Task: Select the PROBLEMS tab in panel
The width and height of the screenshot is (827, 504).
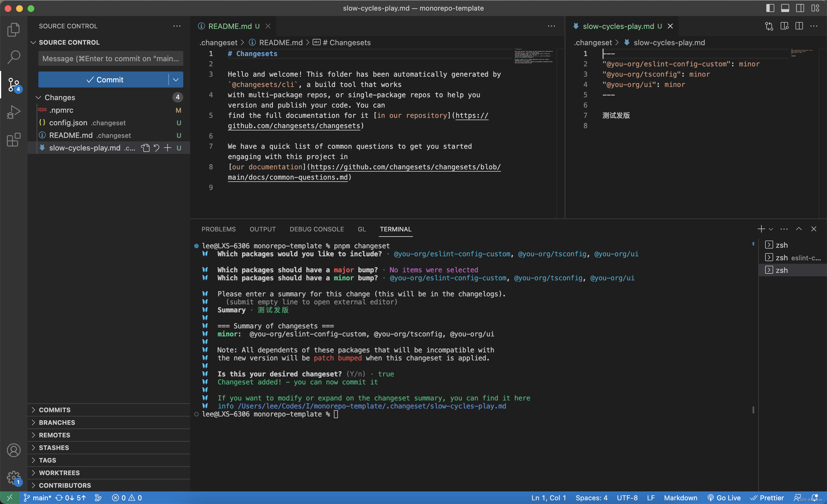Action: (x=218, y=229)
